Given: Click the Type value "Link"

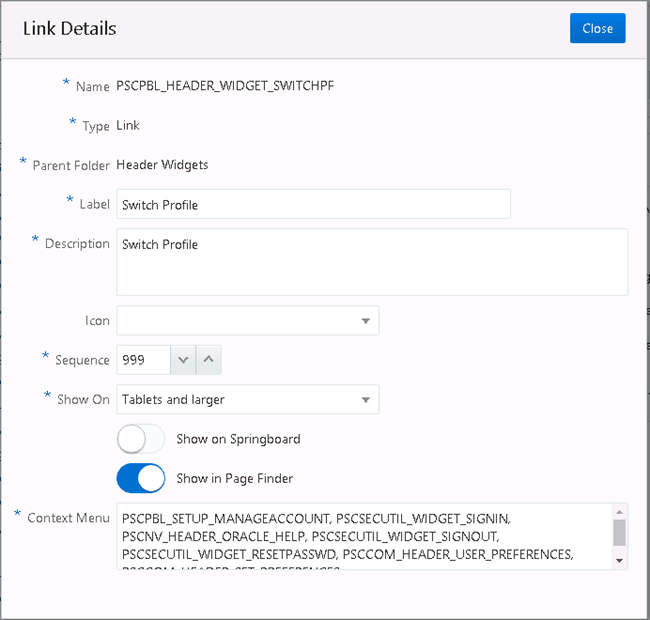Looking at the screenshot, I should pos(128,125).
